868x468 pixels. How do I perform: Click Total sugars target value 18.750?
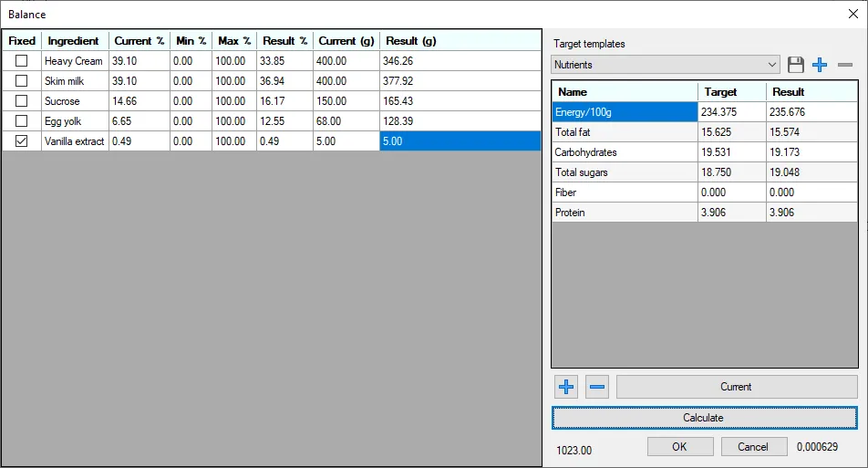(x=732, y=172)
